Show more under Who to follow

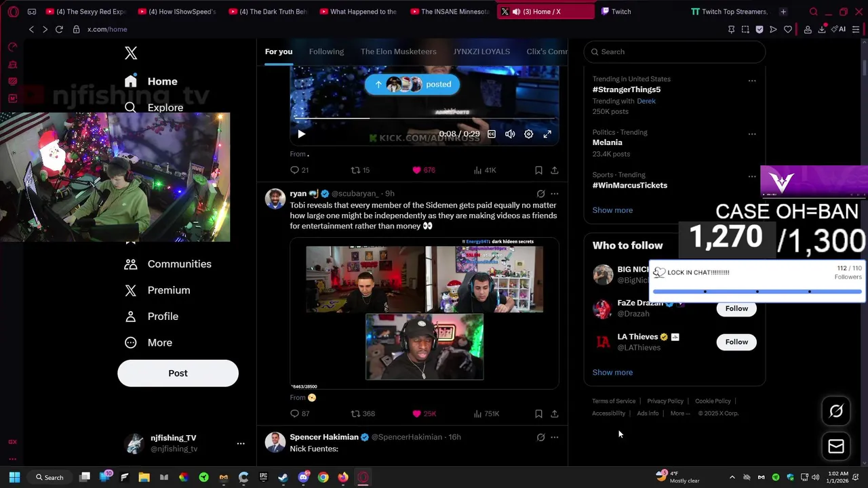612,372
